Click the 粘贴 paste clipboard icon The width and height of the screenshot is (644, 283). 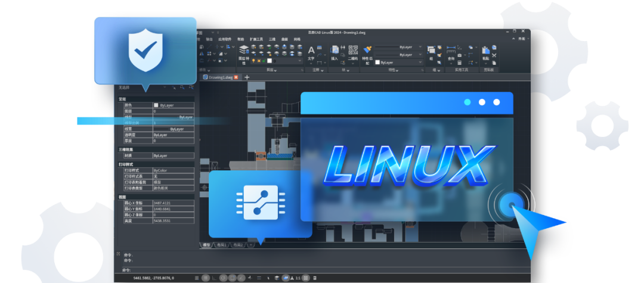[x=485, y=50]
